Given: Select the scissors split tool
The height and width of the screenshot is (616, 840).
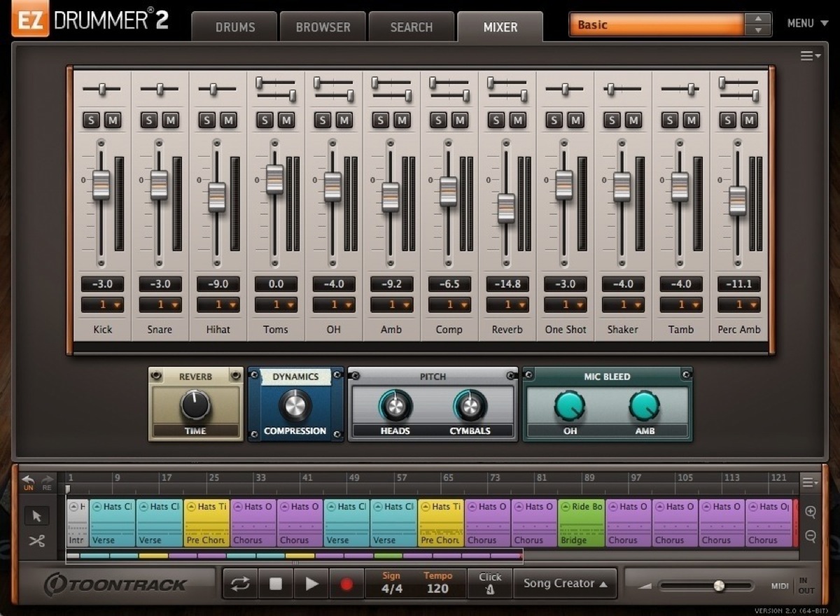Looking at the screenshot, I should click(37, 540).
